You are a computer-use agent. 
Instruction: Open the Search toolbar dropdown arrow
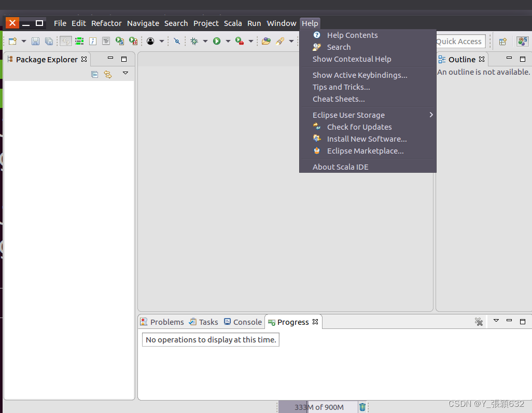(x=291, y=41)
